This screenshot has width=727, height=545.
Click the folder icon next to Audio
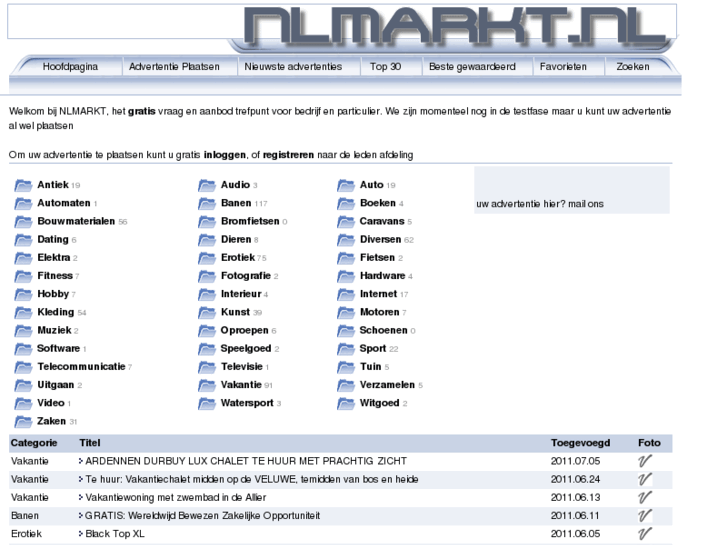(x=207, y=185)
